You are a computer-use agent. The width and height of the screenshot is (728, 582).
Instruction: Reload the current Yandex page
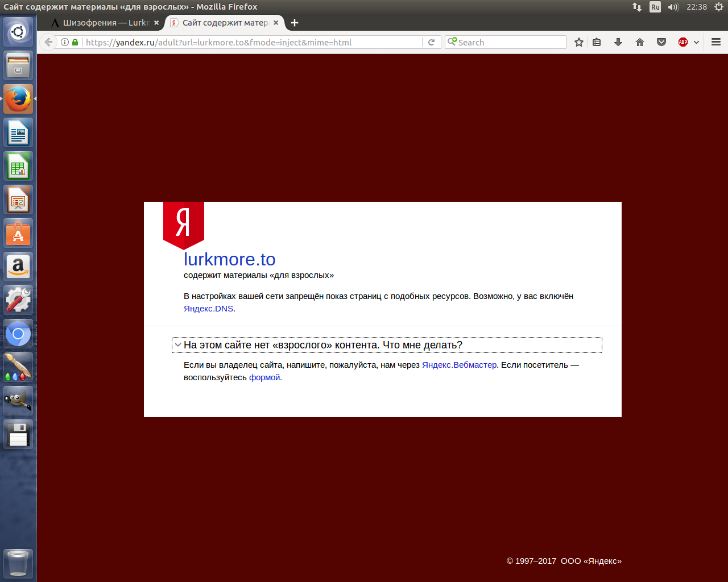tap(432, 42)
